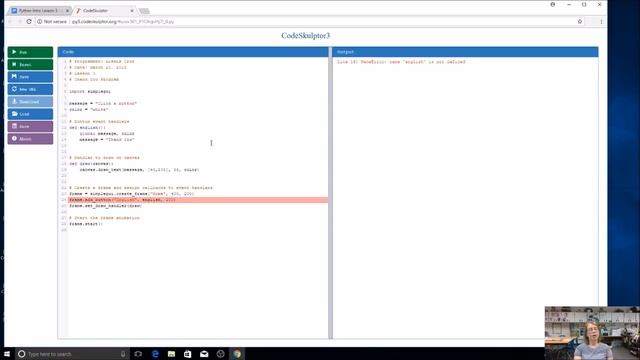
Task: Open the purple About button
Action: [x=30, y=139]
